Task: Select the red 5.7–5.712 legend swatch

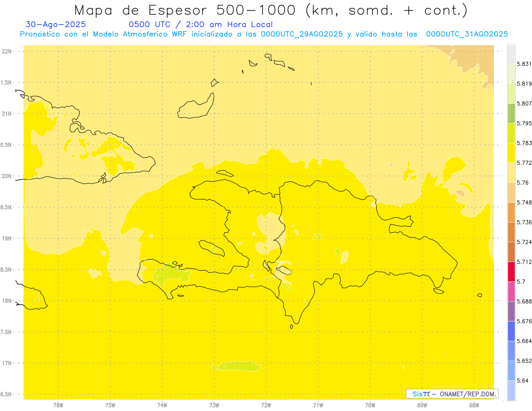Action: coord(511,271)
